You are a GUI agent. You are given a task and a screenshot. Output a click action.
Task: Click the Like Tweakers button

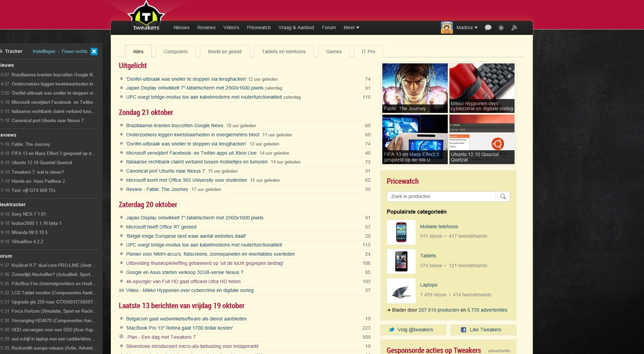tap(483, 330)
